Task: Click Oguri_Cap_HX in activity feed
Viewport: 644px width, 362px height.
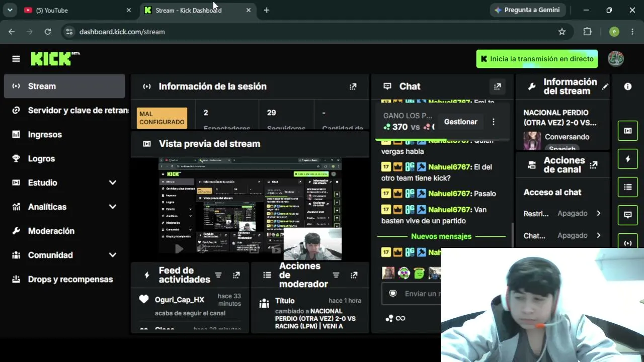Action: tap(180, 300)
